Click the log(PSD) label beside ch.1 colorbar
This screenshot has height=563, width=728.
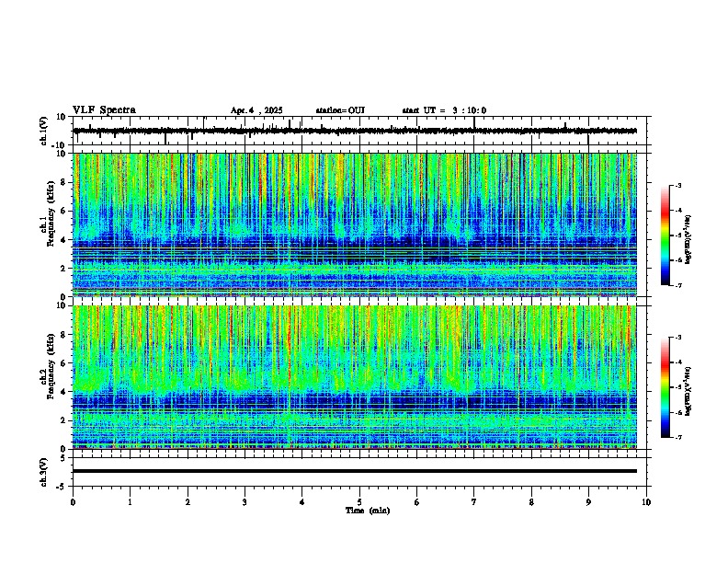(688, 239)
